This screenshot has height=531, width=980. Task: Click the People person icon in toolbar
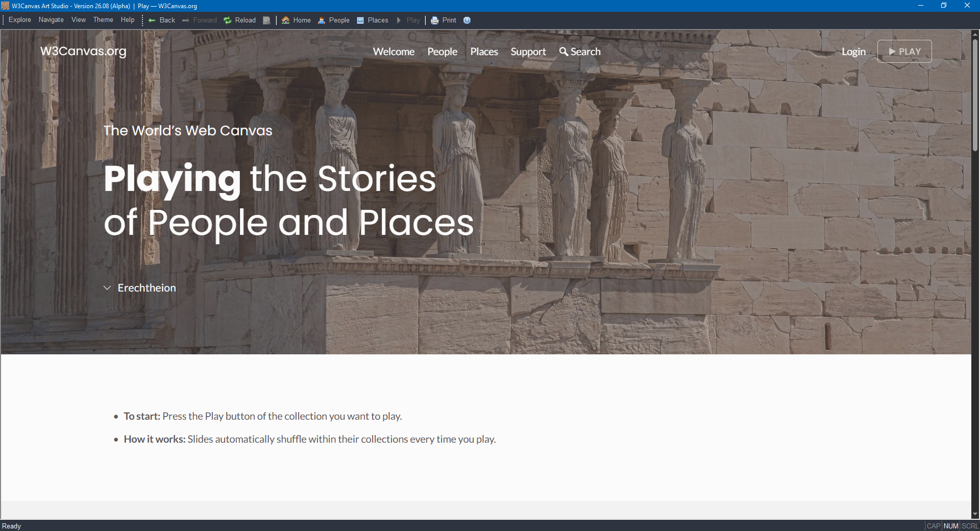[322, 20]
